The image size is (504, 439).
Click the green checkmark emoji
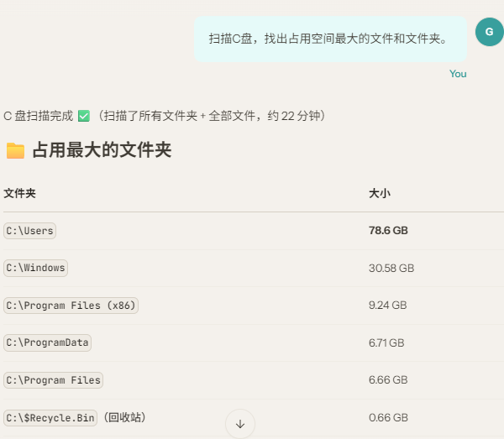pos(84,116)
